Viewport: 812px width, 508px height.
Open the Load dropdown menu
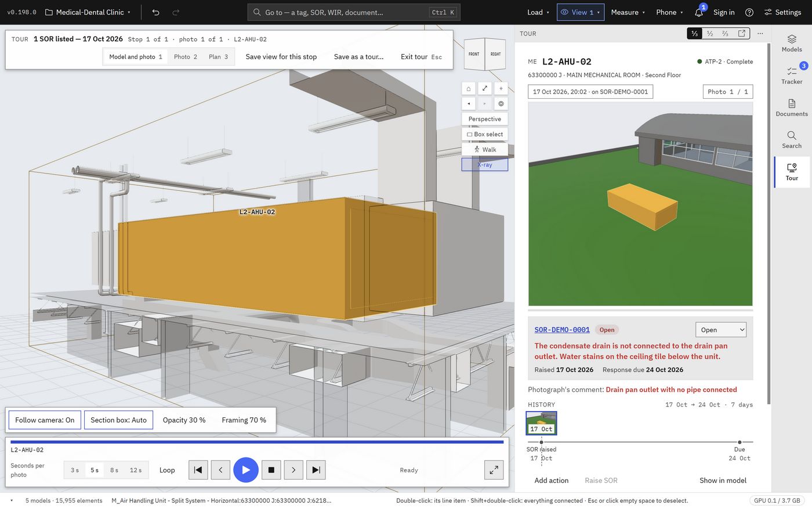[538, 12]
